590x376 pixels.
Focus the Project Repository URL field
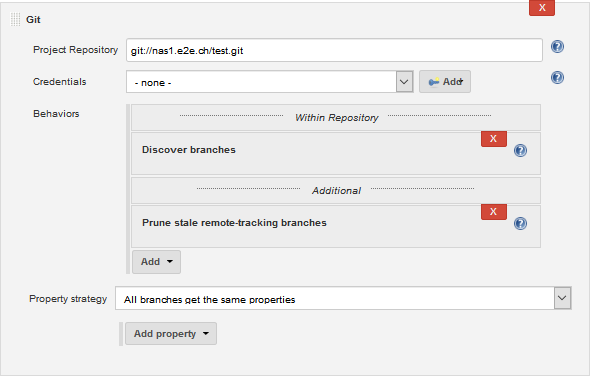point(334,50)
